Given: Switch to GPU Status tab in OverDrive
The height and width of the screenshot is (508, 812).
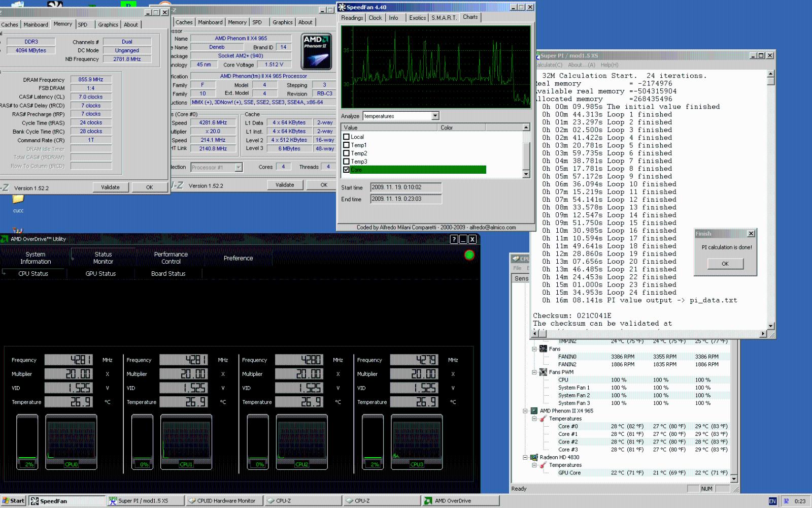Looking at the screenshot, I should click(100, 273).
